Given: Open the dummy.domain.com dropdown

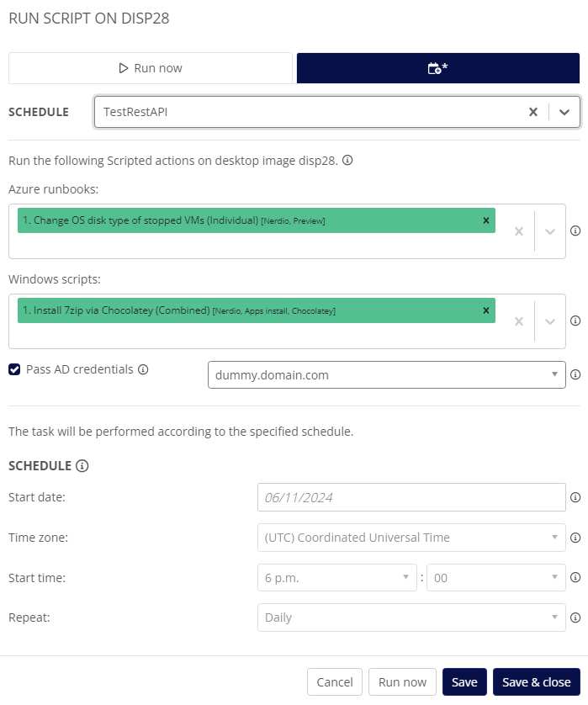Looking at the screenshot, I should 387,375.
